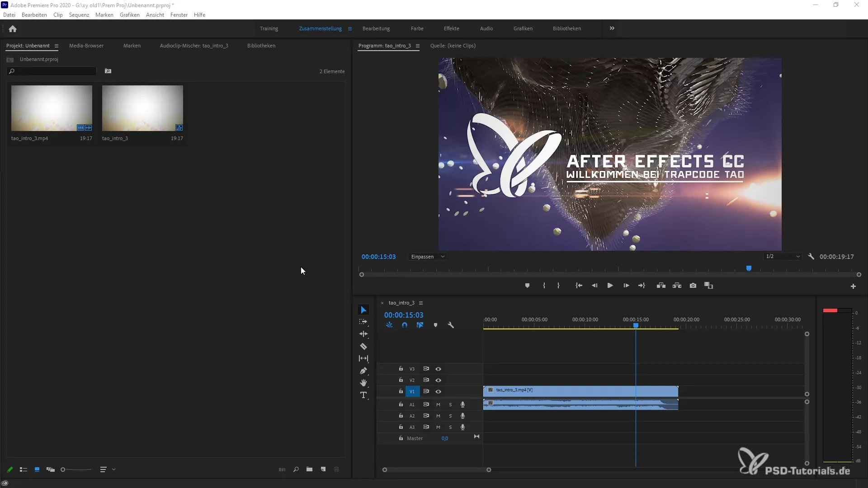Select the Pen tool
Image resolution: width=868 pixels, height=488 pixels.
[363, 371]
